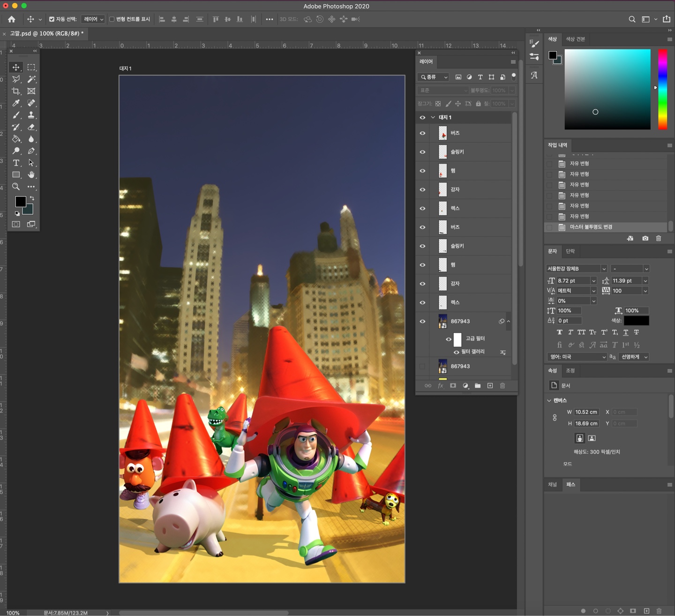Select the Crop tool
This screenshot has width=675, height=616.
[16, 91]
